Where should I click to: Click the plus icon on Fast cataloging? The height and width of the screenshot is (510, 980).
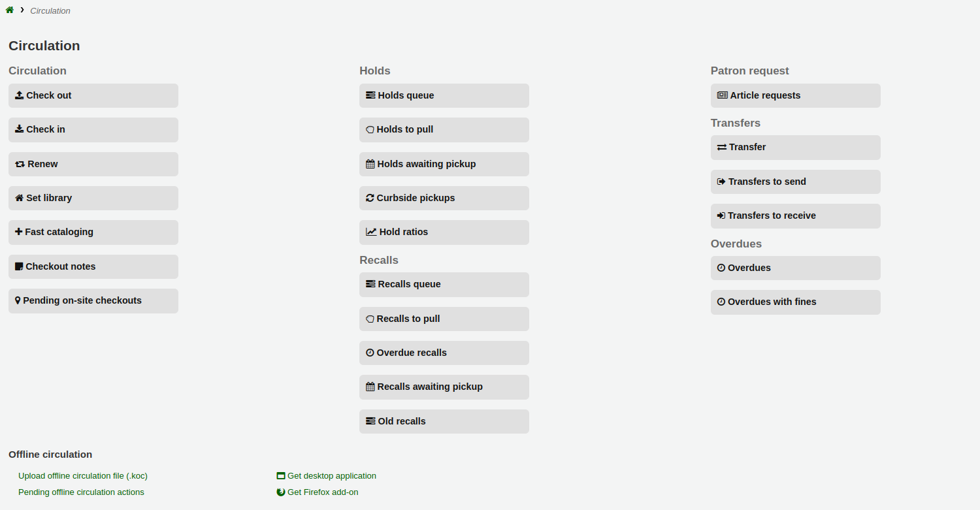18,232
